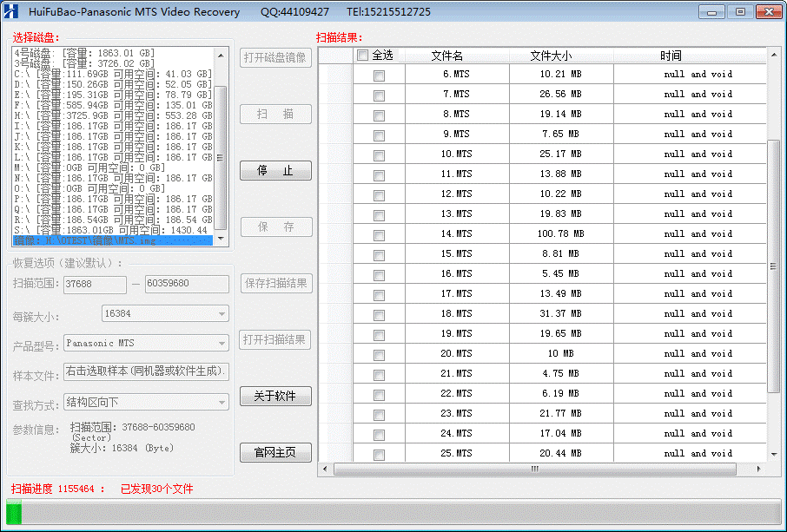Click the 保存 (Save) button

[x=275, y=227]
